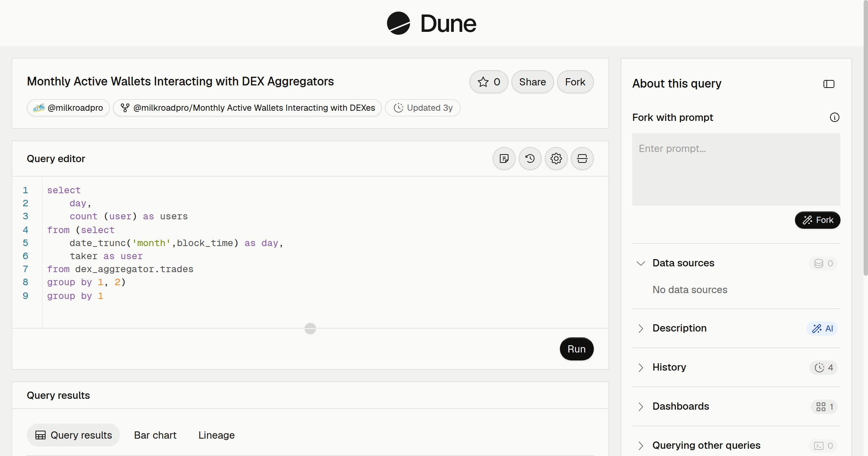Viewport: 868px width, 456px height.
Task: Expand Querying other queries section
Action: coord(641,446)
